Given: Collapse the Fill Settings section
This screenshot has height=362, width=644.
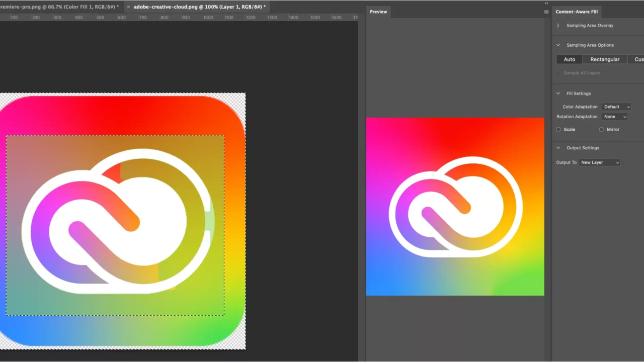Looking at the screenshot, I should pyautogui.click(x=557, y=93).
